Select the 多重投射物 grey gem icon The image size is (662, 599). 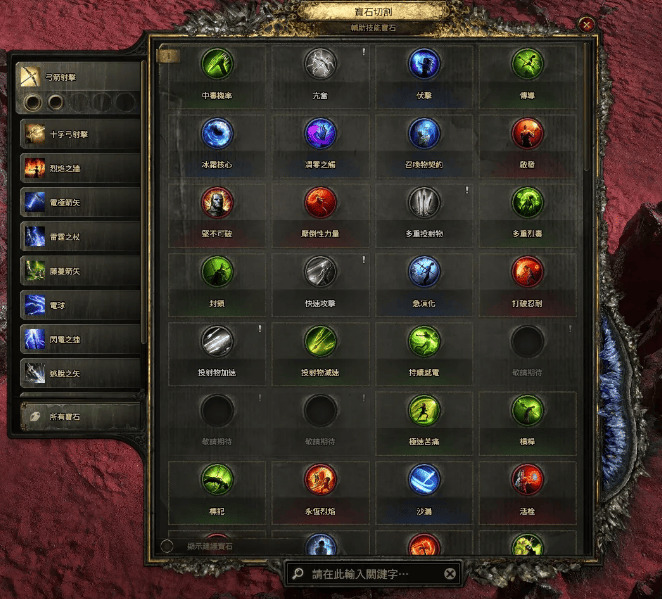(x=424, y=203)
